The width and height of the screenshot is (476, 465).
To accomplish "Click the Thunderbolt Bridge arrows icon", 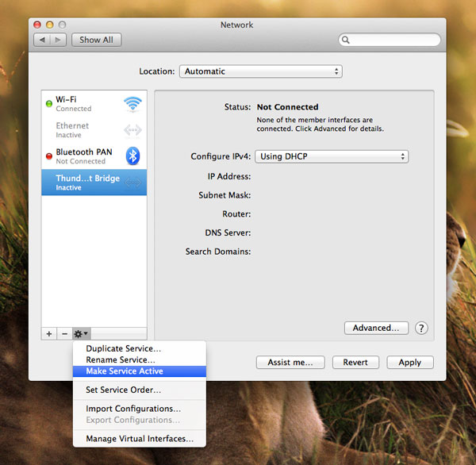I will [x=132, y=183].
